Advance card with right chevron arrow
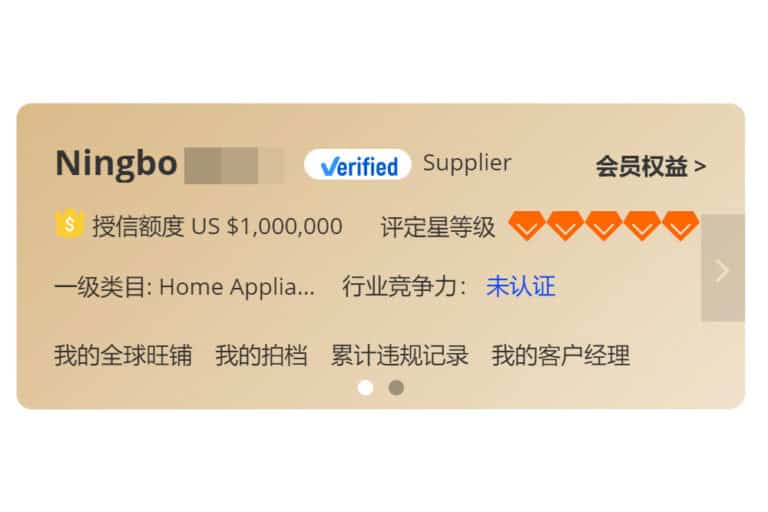 point(723,268)
